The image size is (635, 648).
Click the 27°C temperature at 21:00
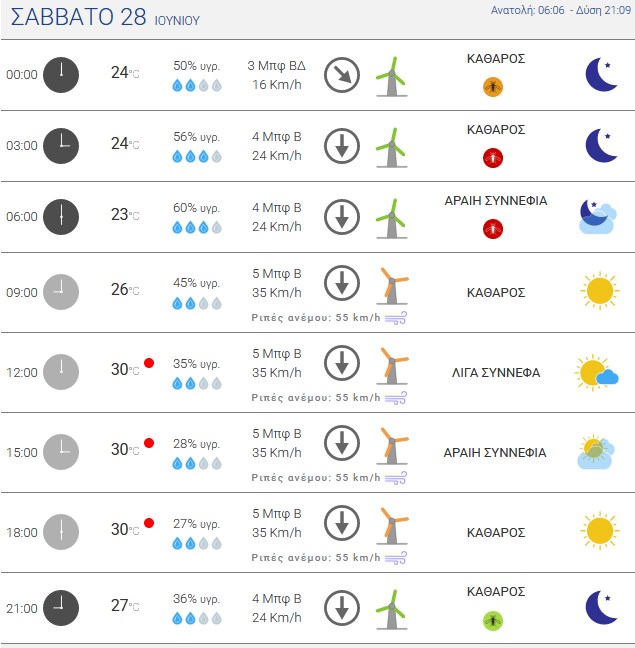125,605
